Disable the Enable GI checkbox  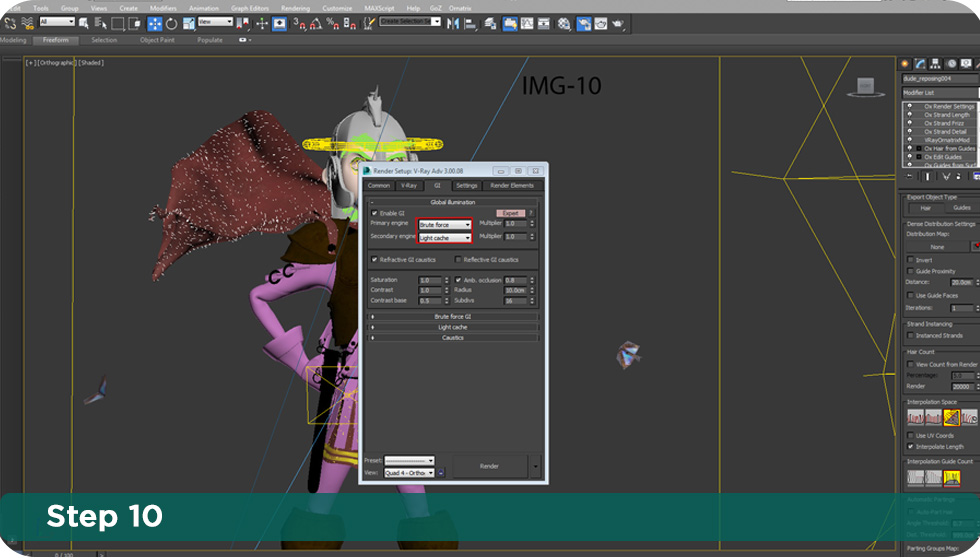(x=375, y=213)
